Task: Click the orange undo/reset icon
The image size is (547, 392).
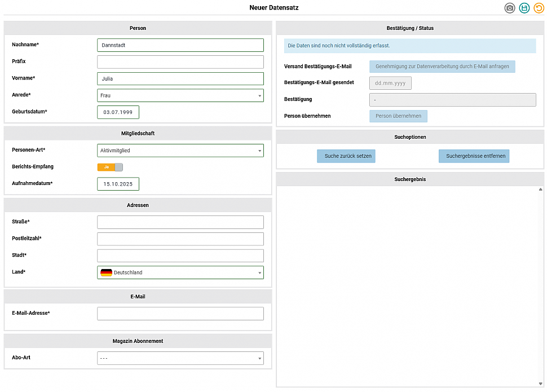Action: point(539,8)
